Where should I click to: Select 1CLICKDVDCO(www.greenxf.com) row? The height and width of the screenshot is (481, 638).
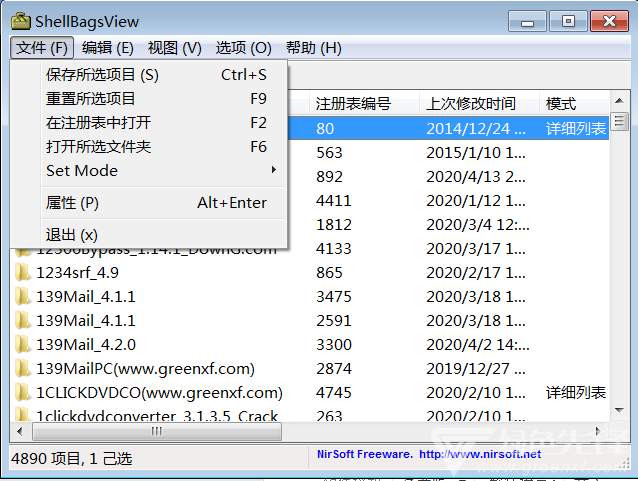coord(310,393)
